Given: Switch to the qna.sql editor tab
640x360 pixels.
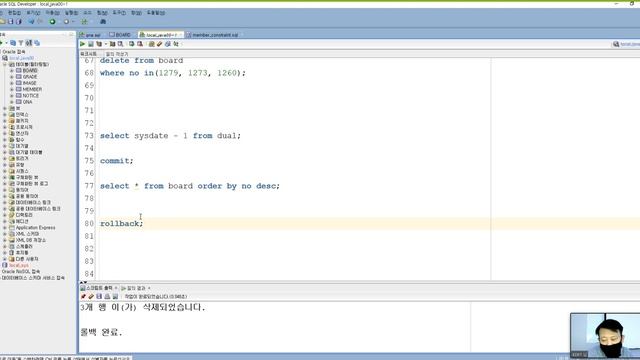Looking at the screenshot, I should 90,35.
